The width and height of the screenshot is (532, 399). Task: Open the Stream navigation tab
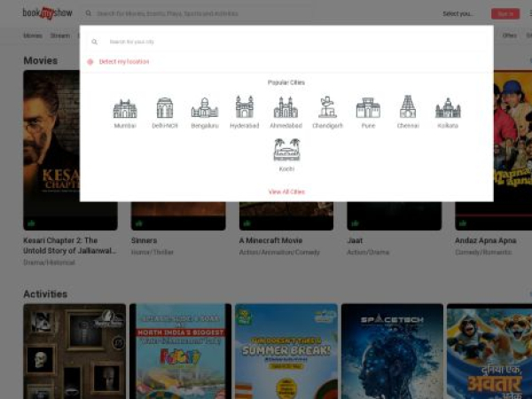click(60, 35)
